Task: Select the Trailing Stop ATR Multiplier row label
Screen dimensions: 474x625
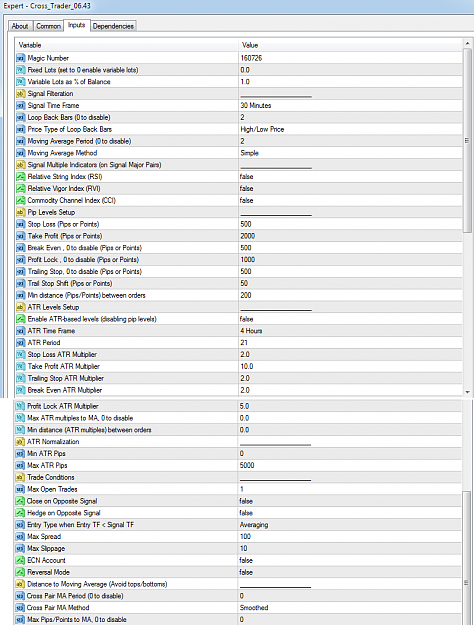Action: pos(66,378)
